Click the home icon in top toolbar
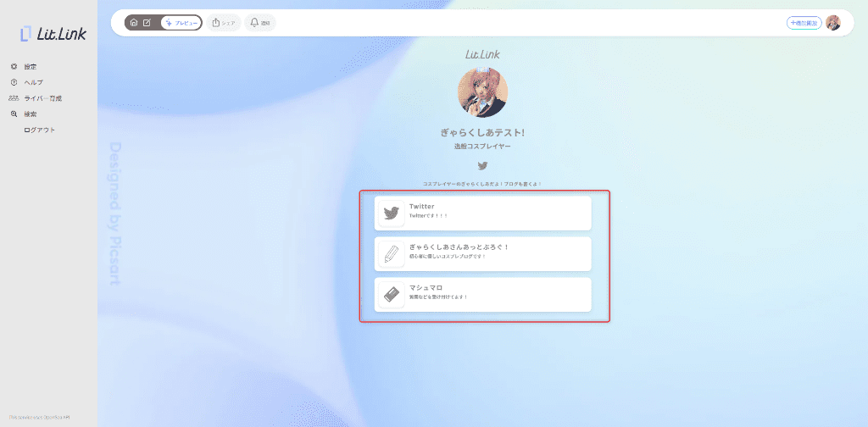 (x=134, y=23)
